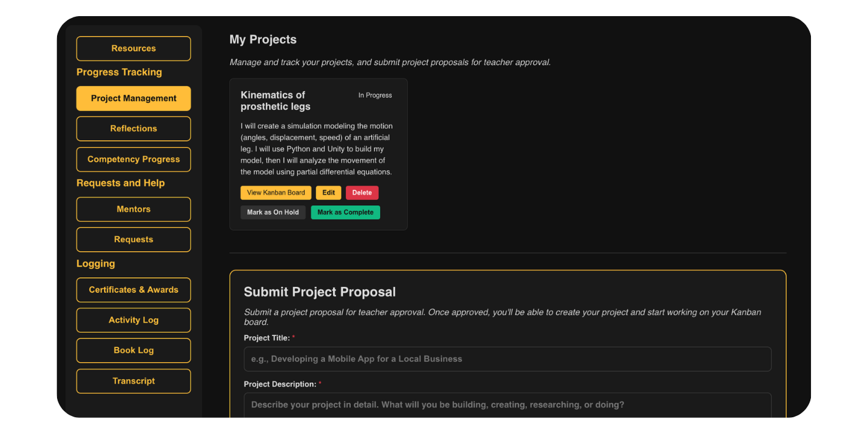Click into the Project Title field

click(507, 358)
